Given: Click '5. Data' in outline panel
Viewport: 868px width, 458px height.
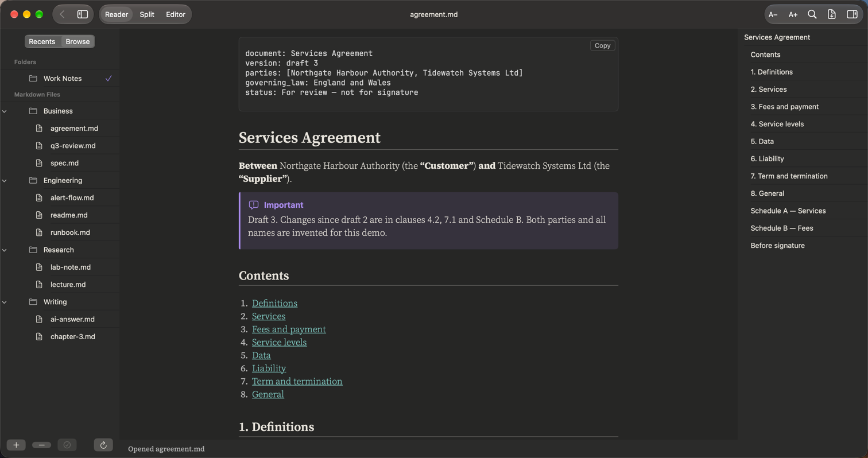Looking at the screenshot, I should (762, 142).
